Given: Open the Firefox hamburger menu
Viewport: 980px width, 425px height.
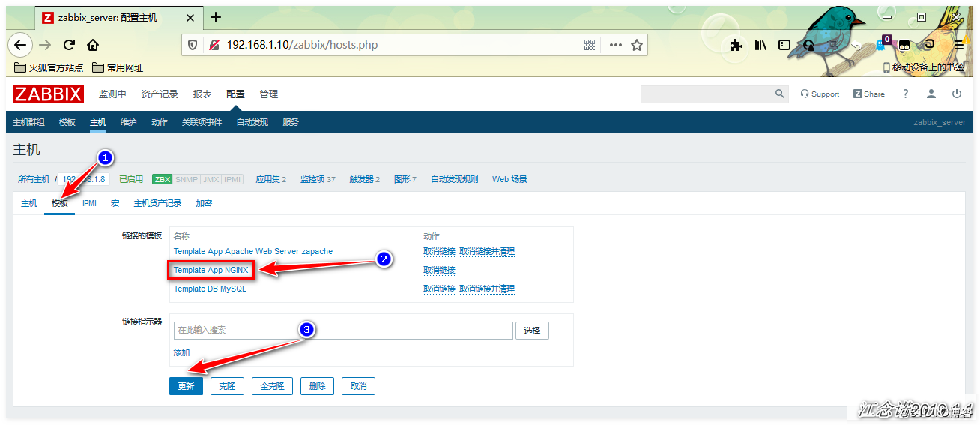Looking at the screenshot, I should coord(958,45).
